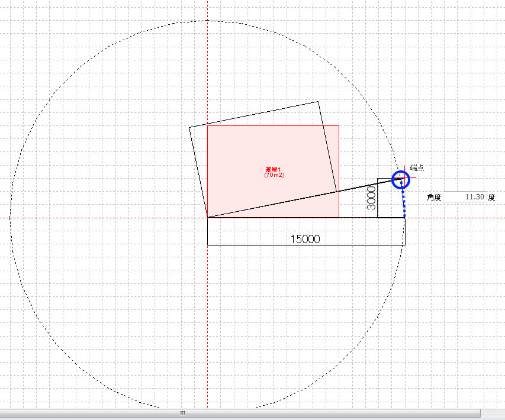The height and width of the screenshot is (420, 505).
Task: Click the leftmost point of dashed circle
Action: click(11, 218)
